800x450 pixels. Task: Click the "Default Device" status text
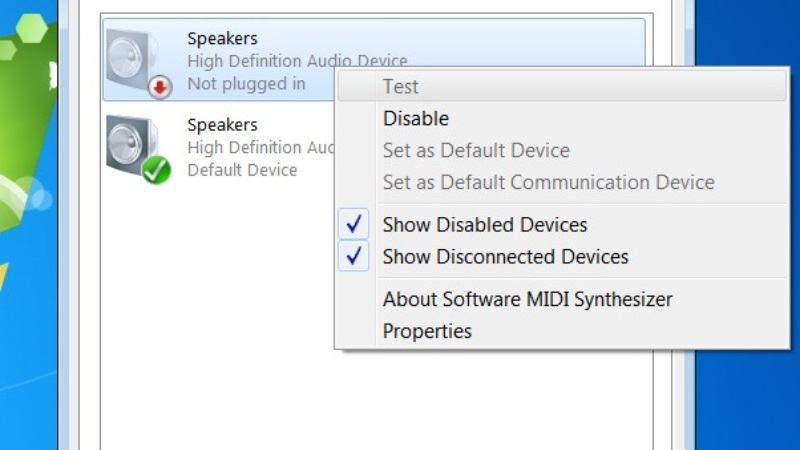click(x=242, y=170)
